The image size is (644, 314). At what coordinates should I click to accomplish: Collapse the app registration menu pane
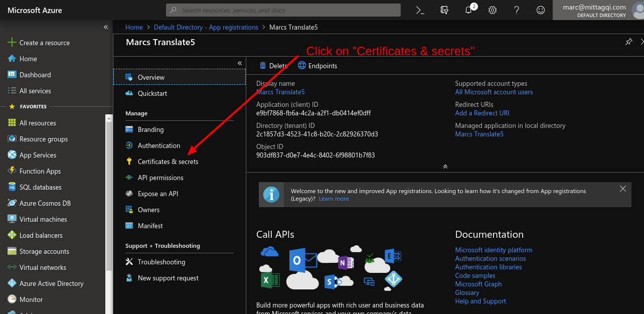coord(240,63)
